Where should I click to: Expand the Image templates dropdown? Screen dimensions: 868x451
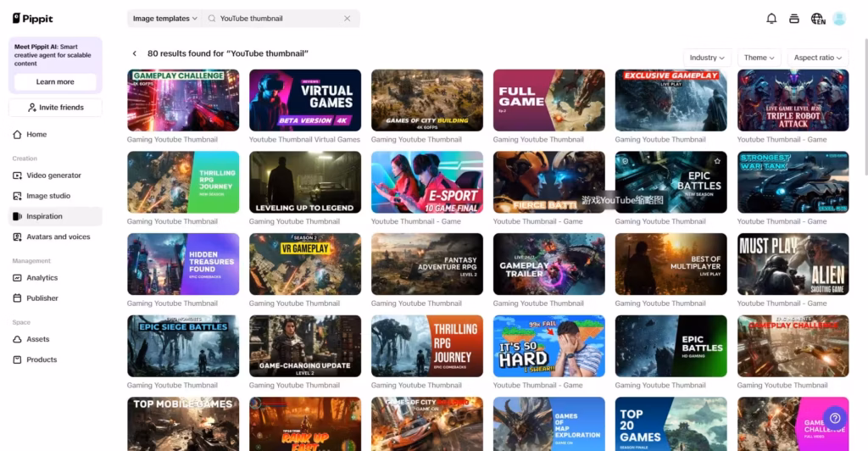tap(164, 19)
